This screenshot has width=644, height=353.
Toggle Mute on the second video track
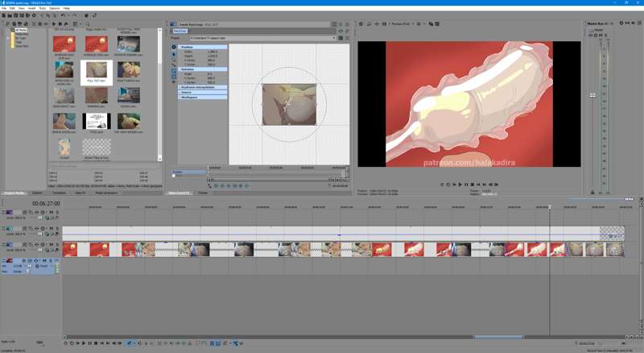pyautogui.click(x=52, y=228)
